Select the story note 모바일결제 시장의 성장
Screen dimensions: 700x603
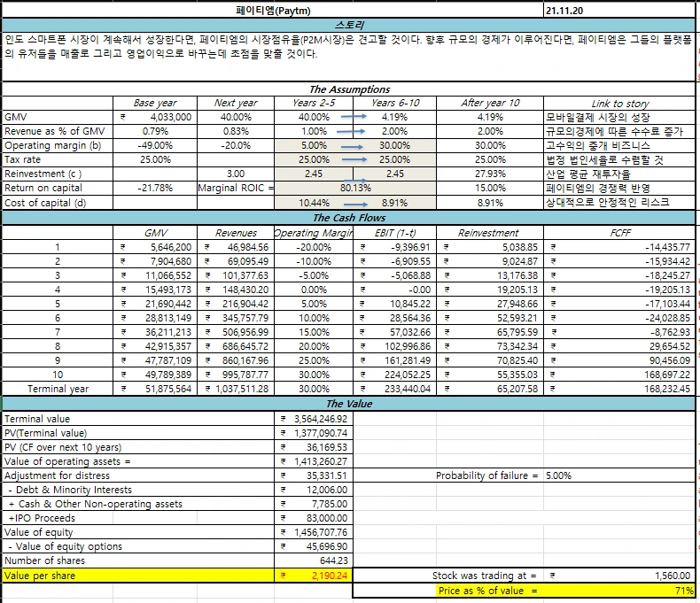click(619, 117)
